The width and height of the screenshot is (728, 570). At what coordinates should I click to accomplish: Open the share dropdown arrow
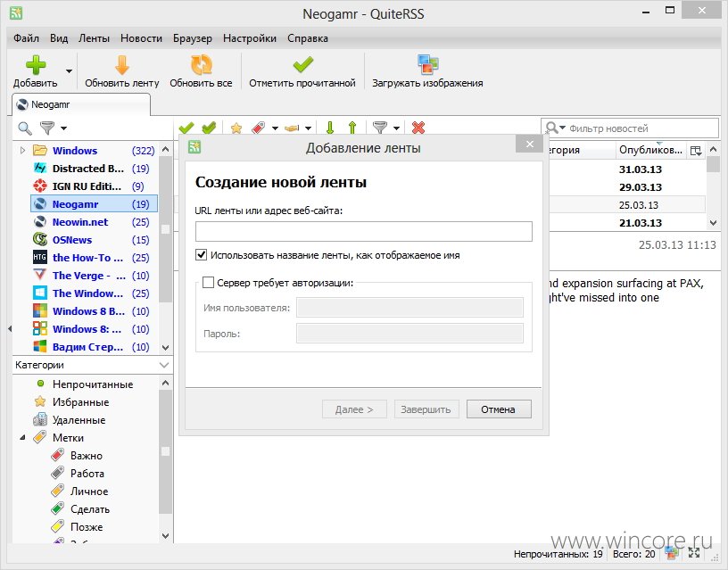click(x=308, y=128)
